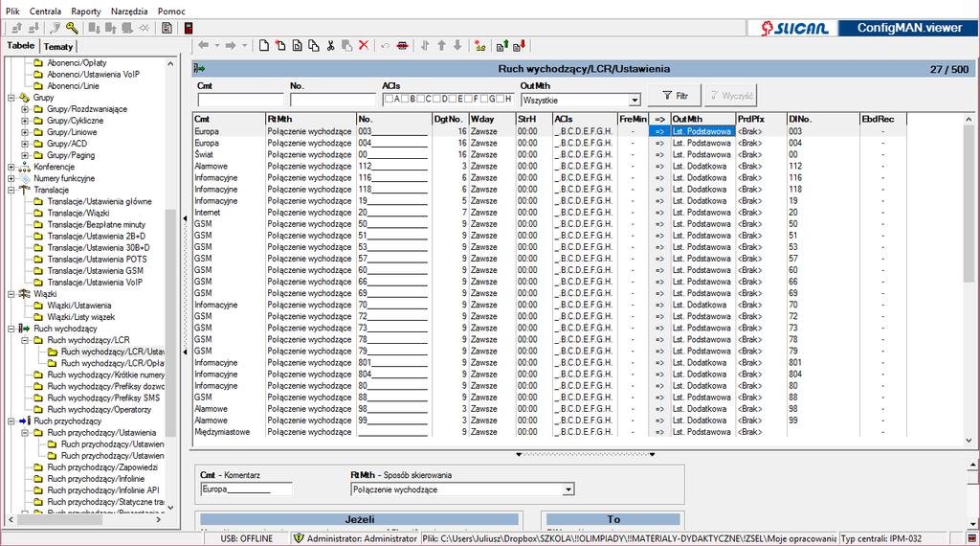This screenshot has width=980, height=546.
Task: Select the Ruch wychodzący/Operatorzy tree item
Action: point(100,410)
